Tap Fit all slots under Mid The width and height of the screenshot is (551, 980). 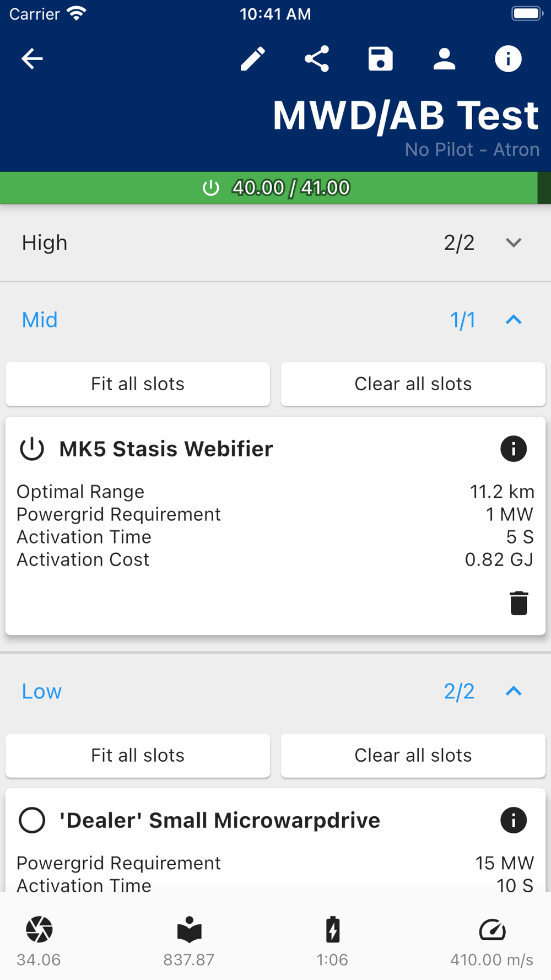[138, 384]
